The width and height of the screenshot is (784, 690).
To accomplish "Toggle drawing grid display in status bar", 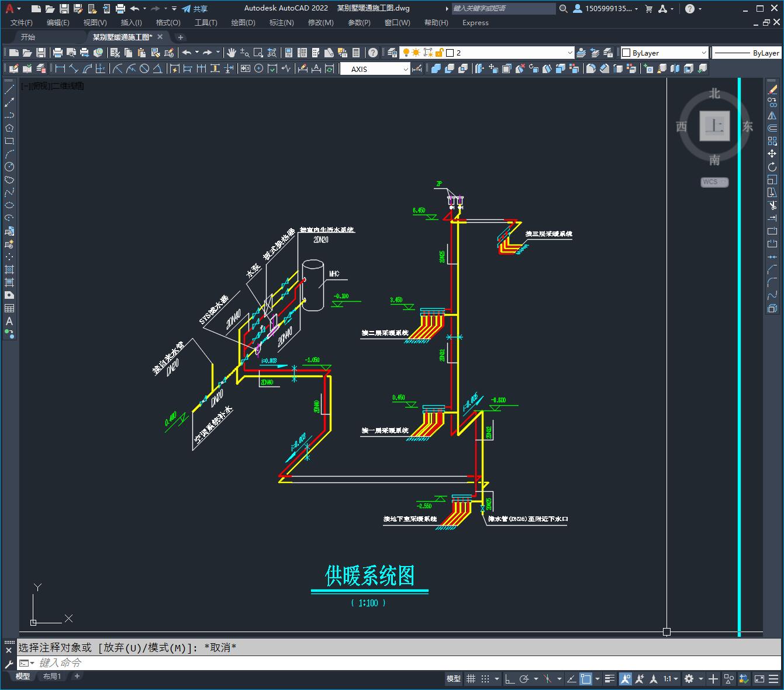I will click(x=471, y=679).
